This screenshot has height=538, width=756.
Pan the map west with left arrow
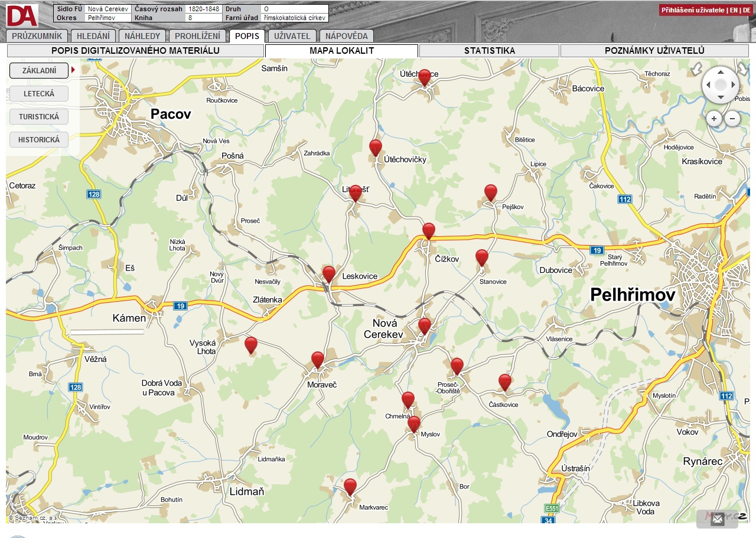708,85
